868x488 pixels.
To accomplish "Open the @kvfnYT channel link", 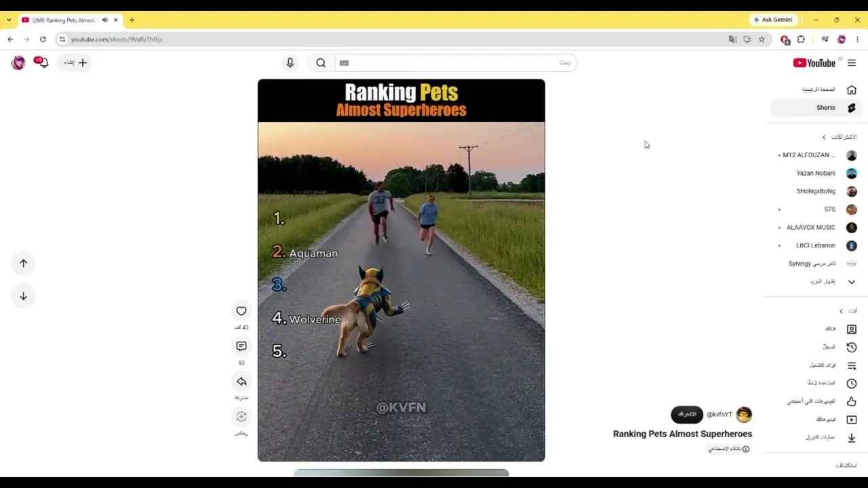I will [x=719, y=415].
